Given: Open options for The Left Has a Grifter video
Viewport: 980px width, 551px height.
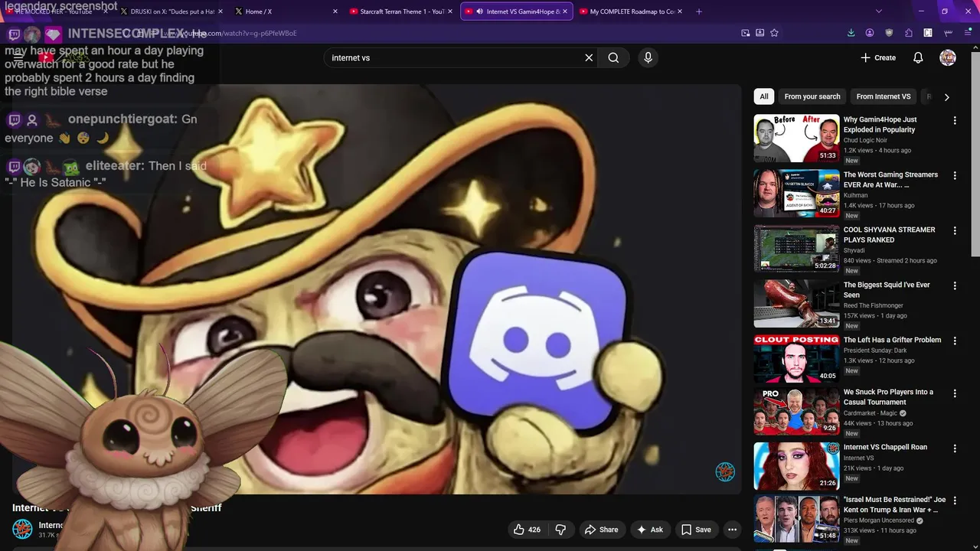Looking at the screenshot, I should click(x=954, y=341).
